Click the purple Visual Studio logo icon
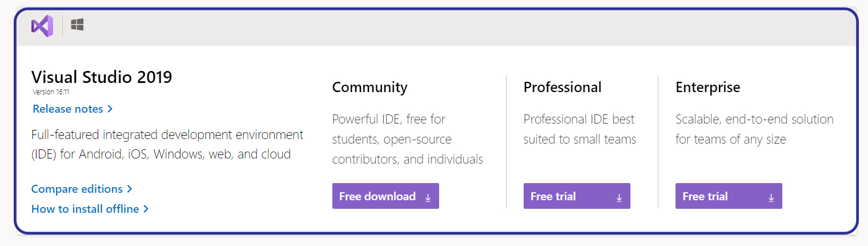868x246 pixels. tap(42, 26)
